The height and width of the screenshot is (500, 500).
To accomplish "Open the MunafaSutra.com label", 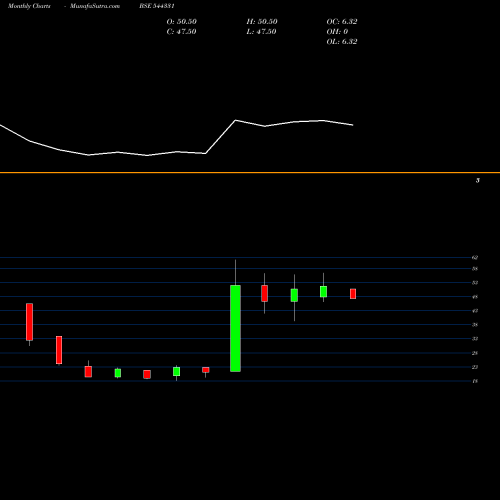I will point(95,6).
